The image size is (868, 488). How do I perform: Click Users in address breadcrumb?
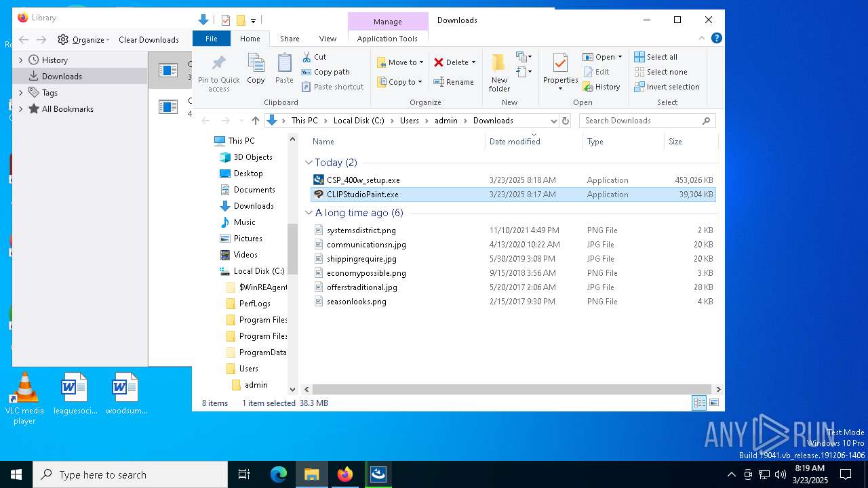click(409, 121)
